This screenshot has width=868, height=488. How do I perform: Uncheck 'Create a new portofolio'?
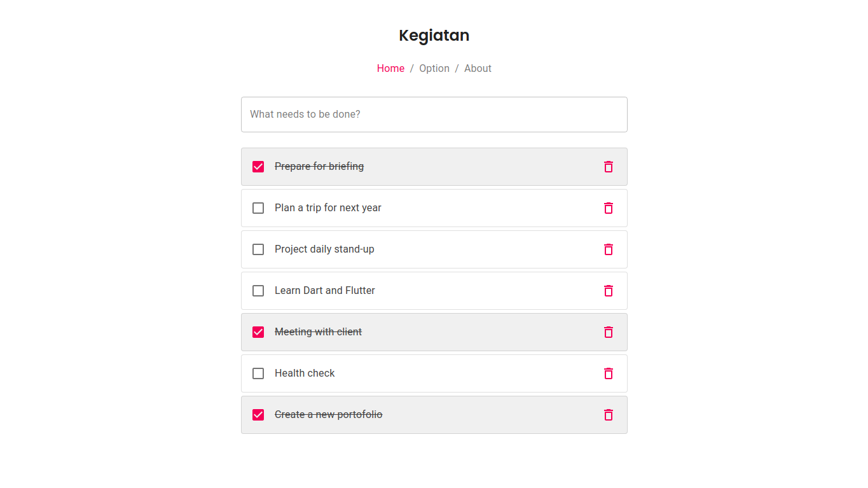click(258, 415)
